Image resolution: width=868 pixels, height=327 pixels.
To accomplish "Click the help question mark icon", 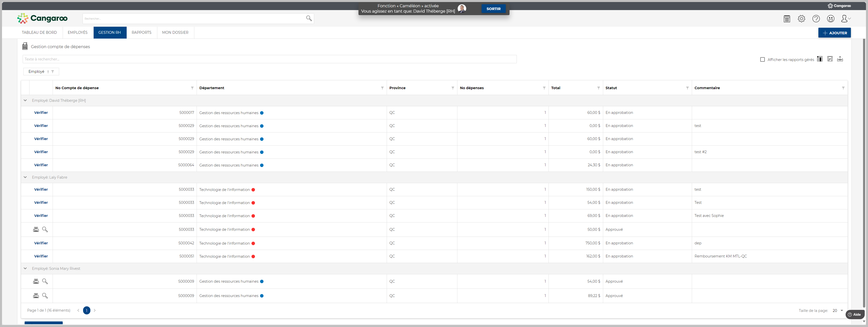I will 816,19.
